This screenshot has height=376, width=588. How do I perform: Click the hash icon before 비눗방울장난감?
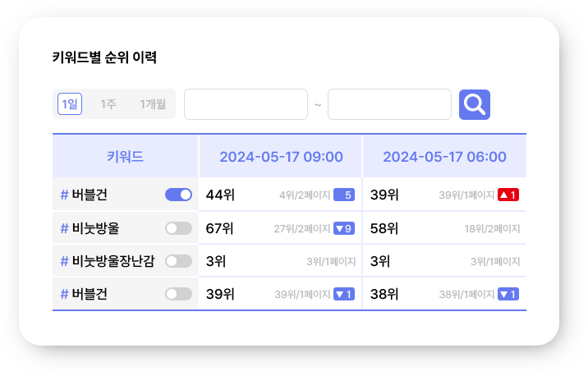tap(65, 261)
